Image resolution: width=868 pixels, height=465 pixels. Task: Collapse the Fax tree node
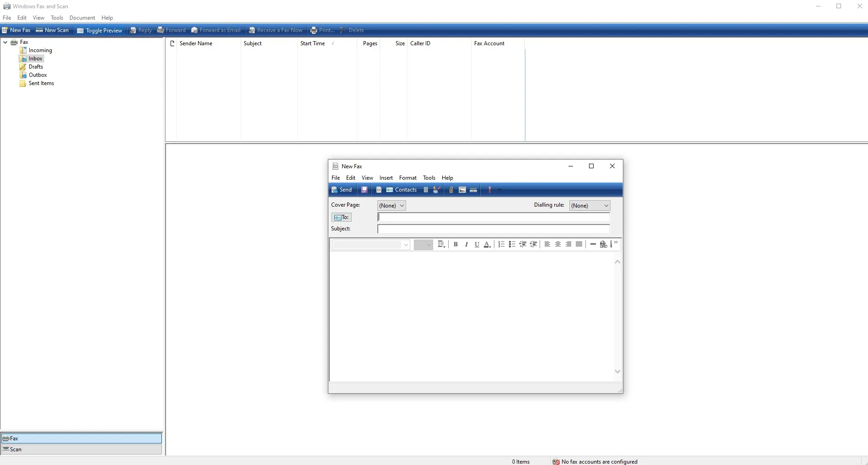pyautogui.click(x=5, y=42)
